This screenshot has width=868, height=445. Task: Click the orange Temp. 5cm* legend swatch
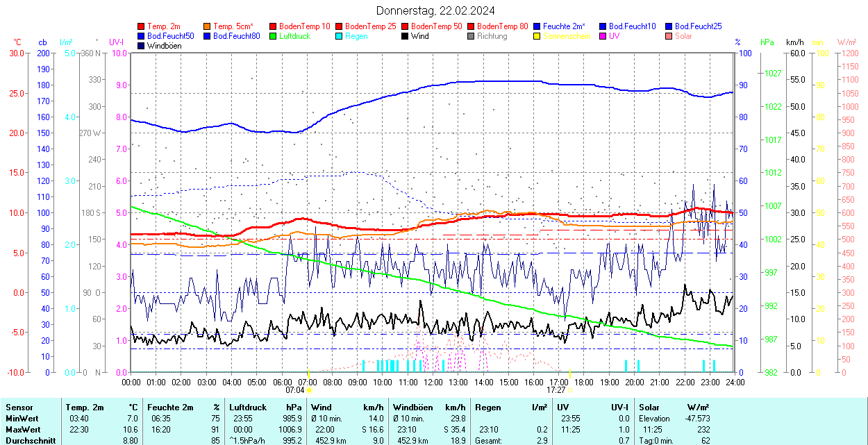pos(208,26)
